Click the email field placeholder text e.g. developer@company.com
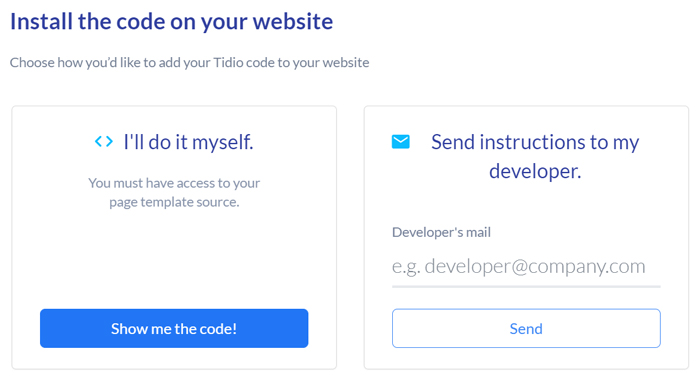Image resolution: width=700 pixels, height=381 pixels. (519, 266)
